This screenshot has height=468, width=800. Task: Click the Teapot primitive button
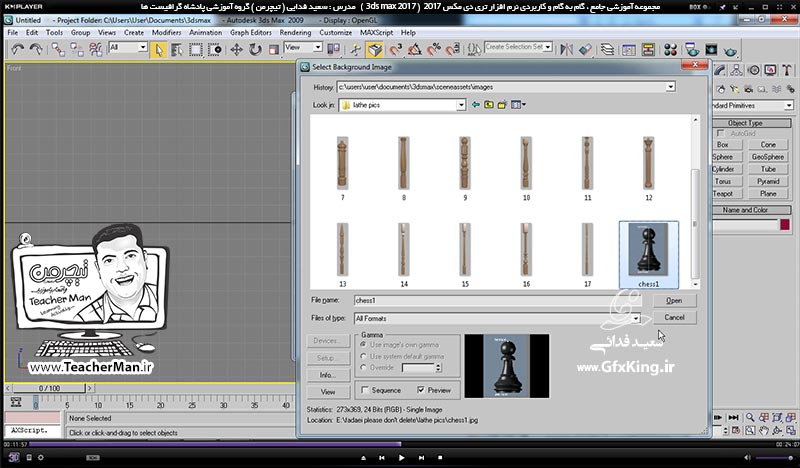pos(722,193)
